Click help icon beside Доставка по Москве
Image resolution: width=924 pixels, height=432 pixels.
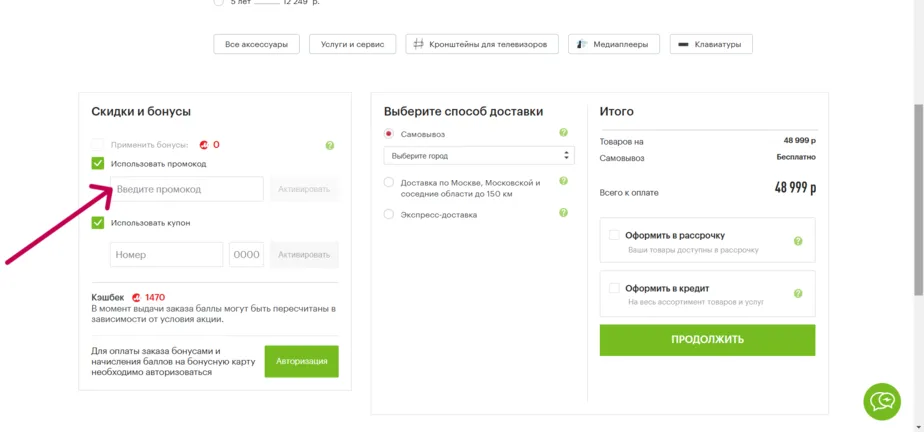563,181
